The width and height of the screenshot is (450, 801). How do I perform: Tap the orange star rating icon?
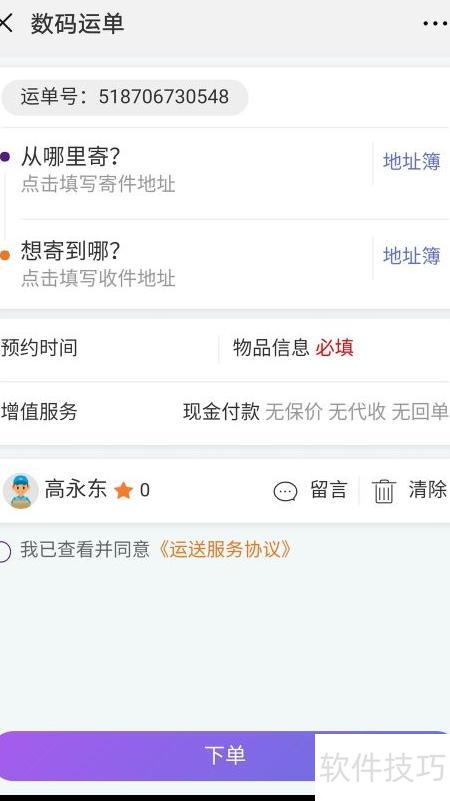click(124, 490)
